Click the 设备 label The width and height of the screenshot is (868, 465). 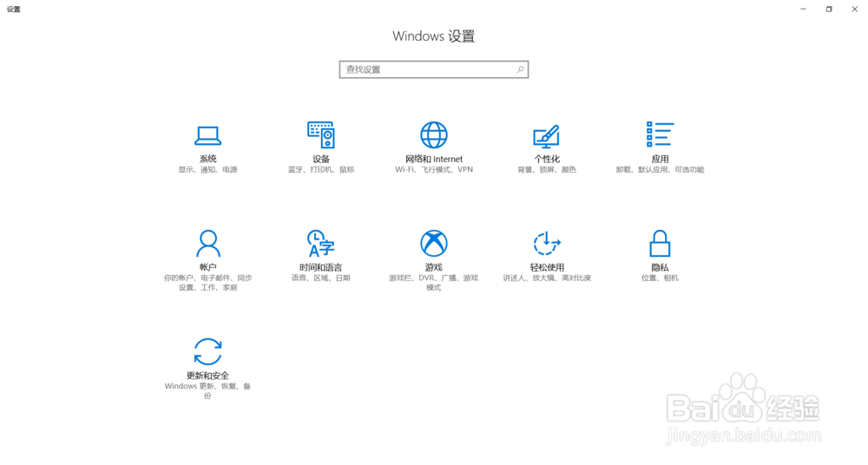point(321,159)
